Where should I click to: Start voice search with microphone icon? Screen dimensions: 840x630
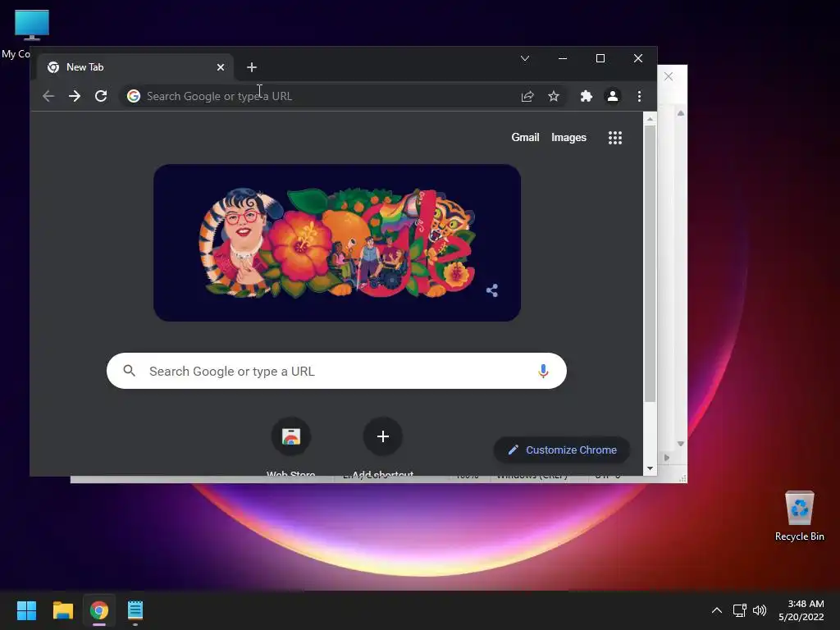[543, 371]
